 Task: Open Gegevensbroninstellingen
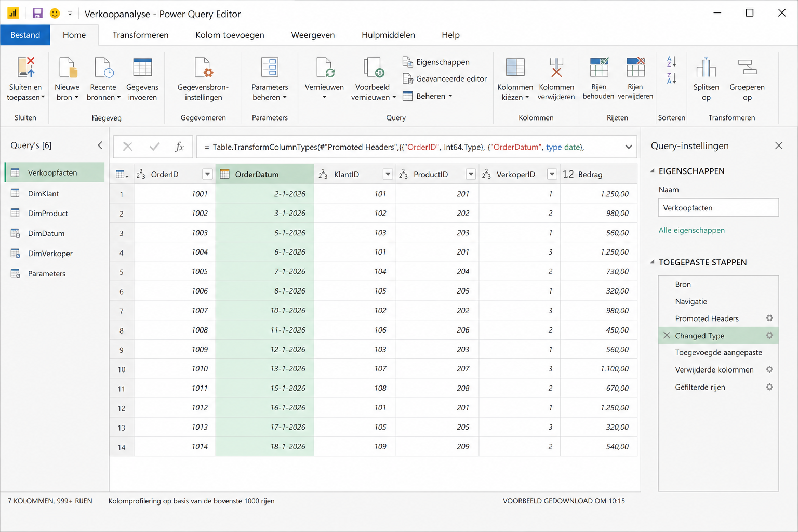click(203, 79)
